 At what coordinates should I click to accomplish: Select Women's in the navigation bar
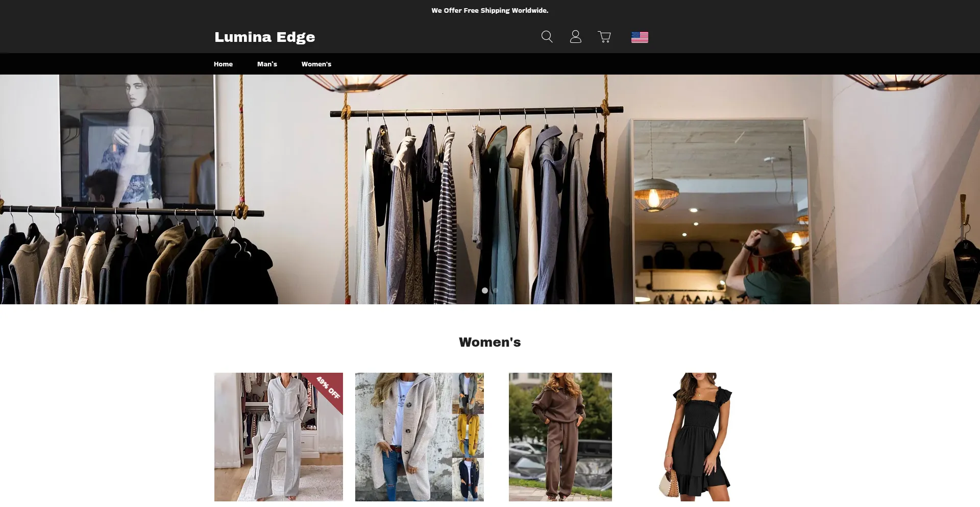point(316,64)
